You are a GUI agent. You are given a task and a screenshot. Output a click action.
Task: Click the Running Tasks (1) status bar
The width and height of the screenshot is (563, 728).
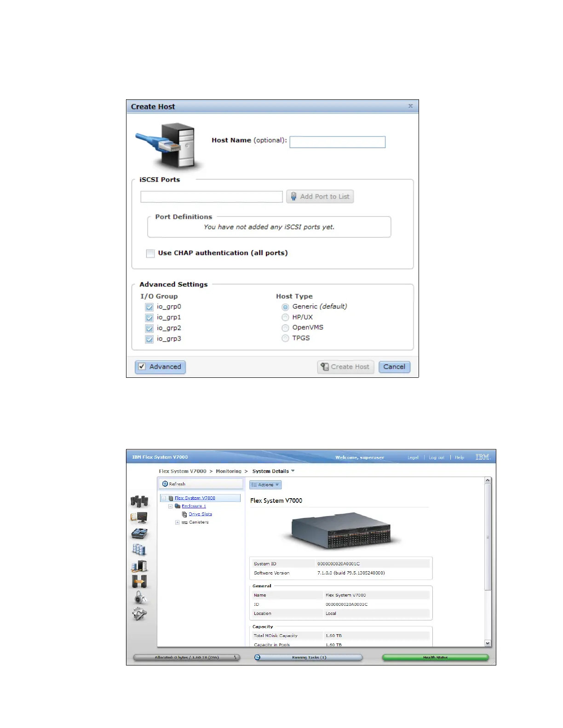pos(308,657)
